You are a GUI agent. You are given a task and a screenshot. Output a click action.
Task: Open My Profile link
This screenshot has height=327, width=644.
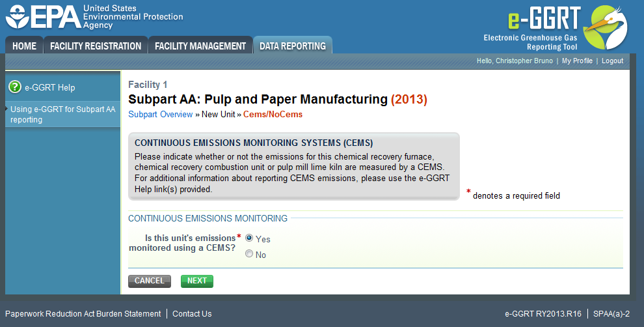[x=577, y=61]
